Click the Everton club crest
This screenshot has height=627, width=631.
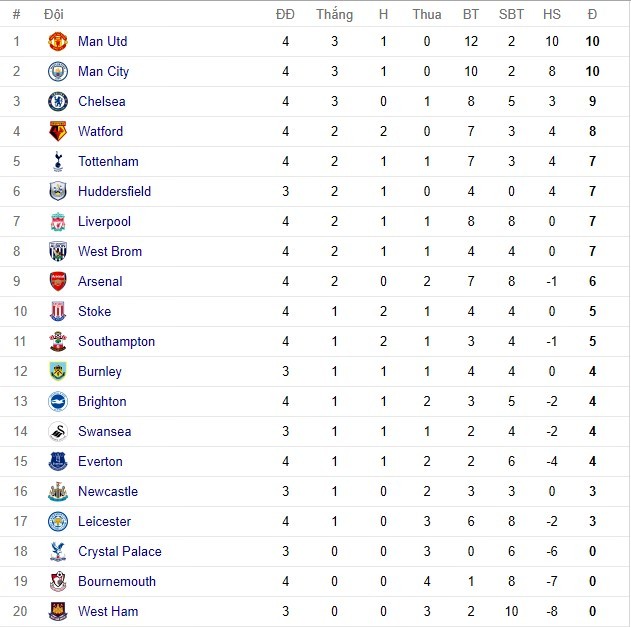(x=57, y=461)
